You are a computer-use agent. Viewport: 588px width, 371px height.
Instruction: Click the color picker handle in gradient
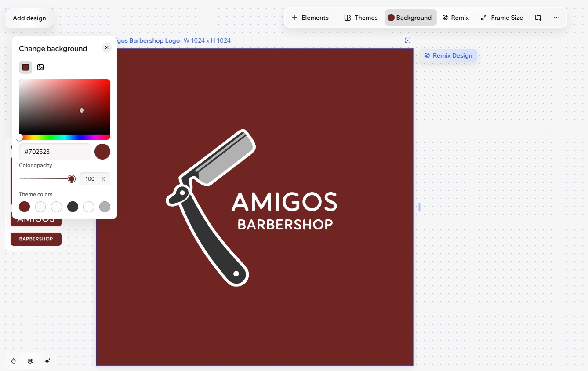pos(82,110)
